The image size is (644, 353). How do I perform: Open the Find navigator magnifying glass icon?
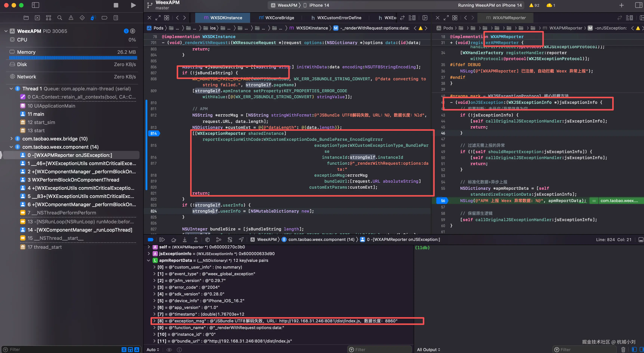tap(60, 18)
